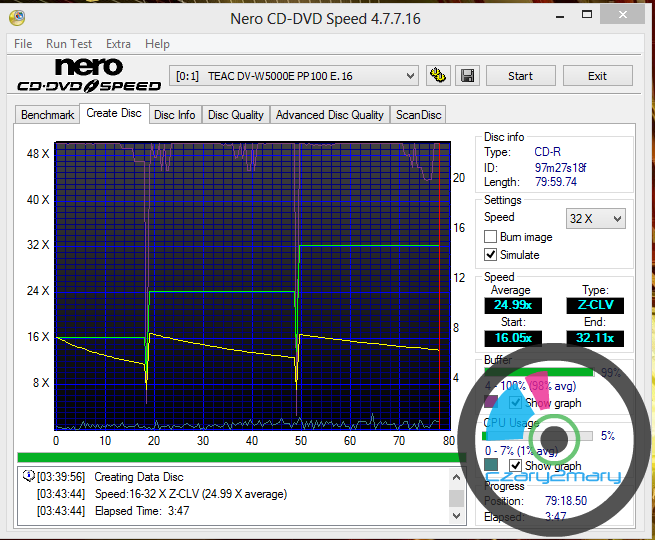Click the log scrollbar up arrow
655x540 pixels.
456,475
